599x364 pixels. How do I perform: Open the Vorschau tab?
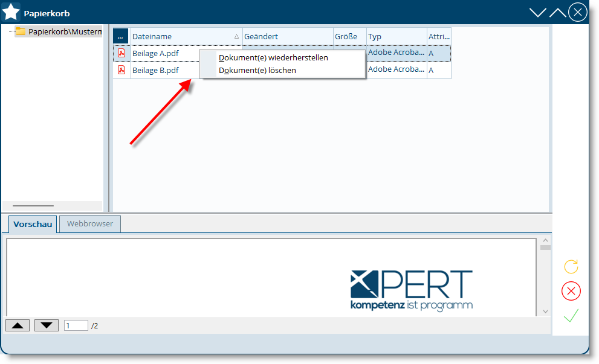pyautogui.click(x=33, y=225)
